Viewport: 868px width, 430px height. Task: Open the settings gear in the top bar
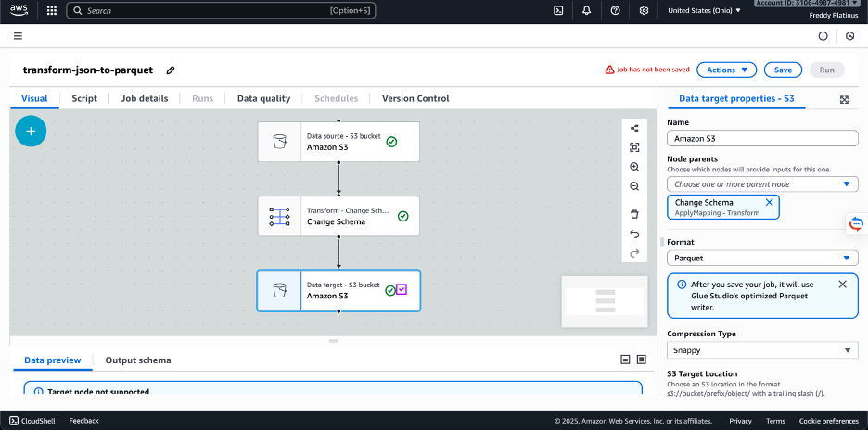[644, 10]
